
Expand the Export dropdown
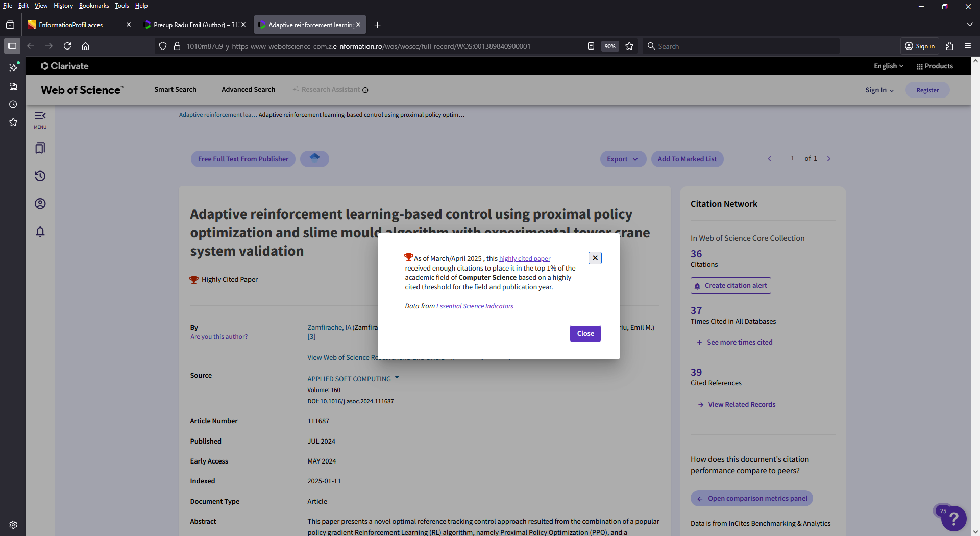622,159
